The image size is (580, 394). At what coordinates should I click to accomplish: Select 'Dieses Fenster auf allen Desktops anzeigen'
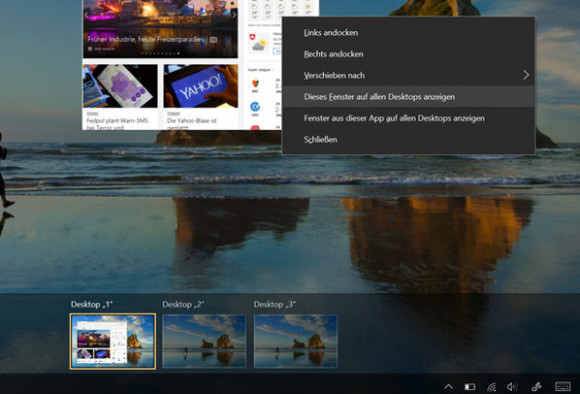[x=408, y=97]
